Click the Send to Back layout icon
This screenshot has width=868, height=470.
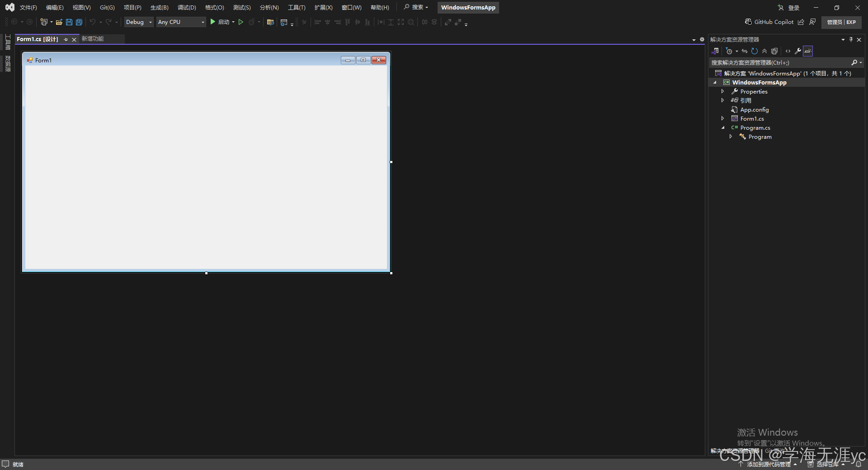click(x=458, y=22)
